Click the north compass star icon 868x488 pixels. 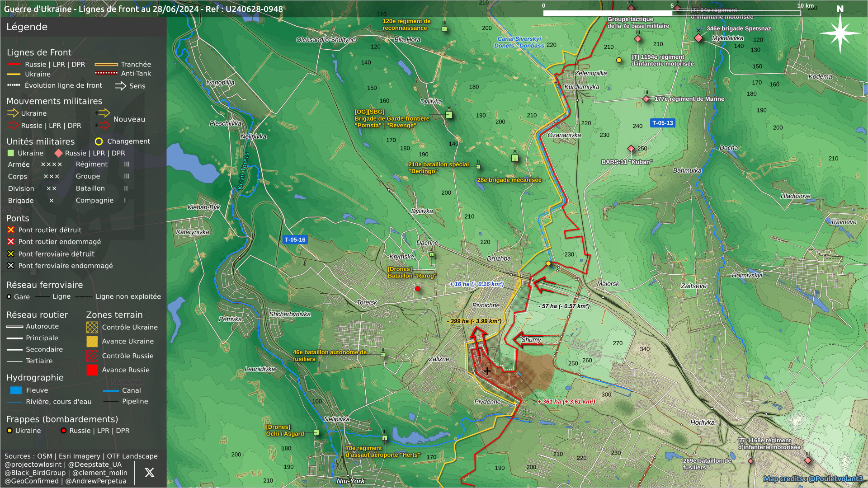pos(840,33)
